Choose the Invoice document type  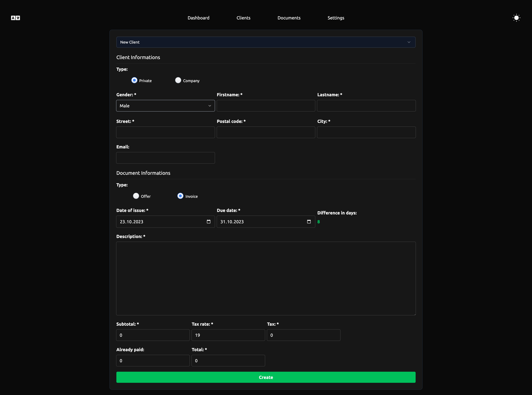[x=180, y=196]
